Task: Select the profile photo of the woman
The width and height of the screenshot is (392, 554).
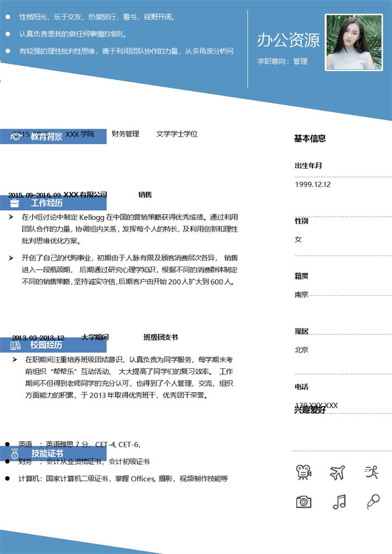Action: (x=354, y=42)
